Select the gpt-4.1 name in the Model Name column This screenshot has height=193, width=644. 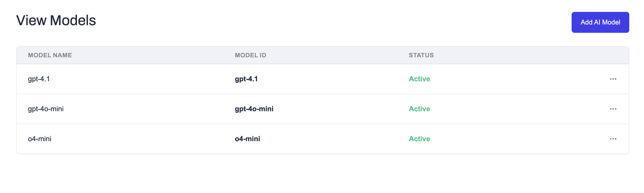click(x=39, y=79)
